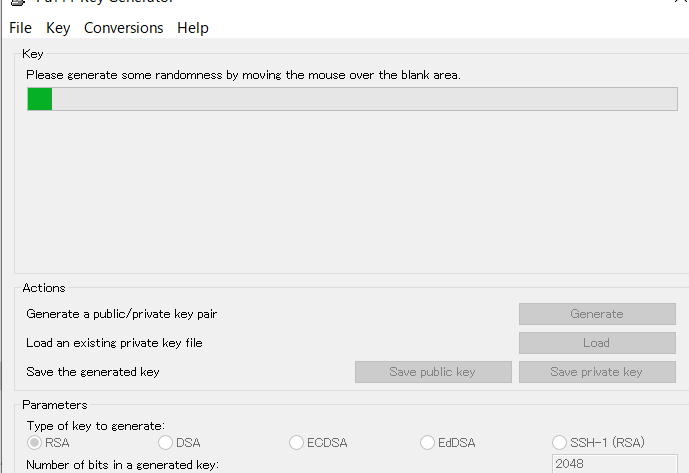The height and width of the screenshot is (473, 689).
Task: Open the Key menu
Action: (x=58, y=28)
